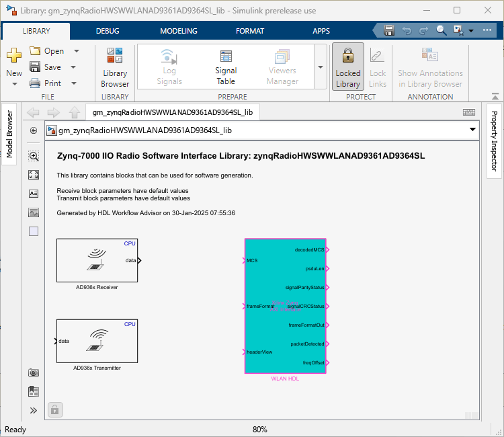Expand the breadcrumb path dropdown arrow

coord(472,130)
